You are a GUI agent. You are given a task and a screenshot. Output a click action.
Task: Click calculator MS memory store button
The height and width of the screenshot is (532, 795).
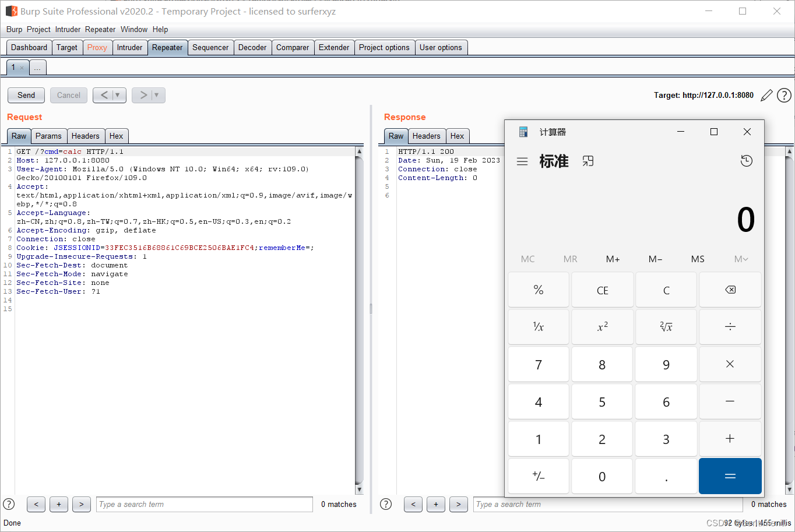point(698,259)
